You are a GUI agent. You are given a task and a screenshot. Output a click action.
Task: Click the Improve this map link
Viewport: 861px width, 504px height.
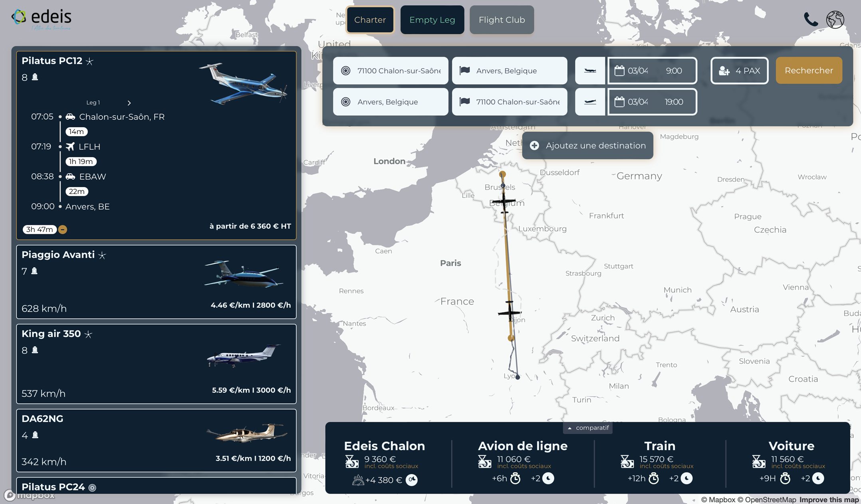tap(829, 500)
